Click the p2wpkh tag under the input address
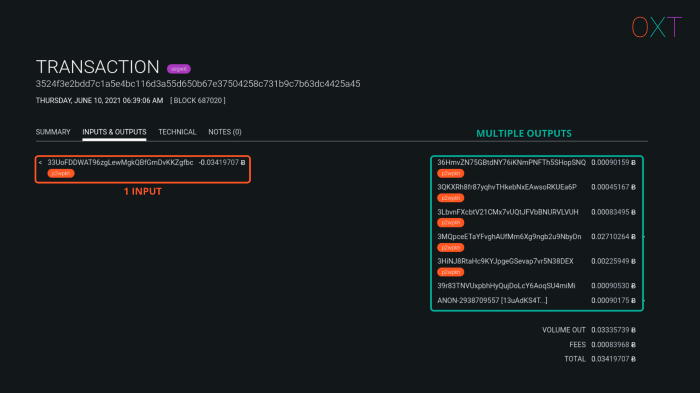The height and width of the screenshot is (393, 700). click(x=61, y=173)
